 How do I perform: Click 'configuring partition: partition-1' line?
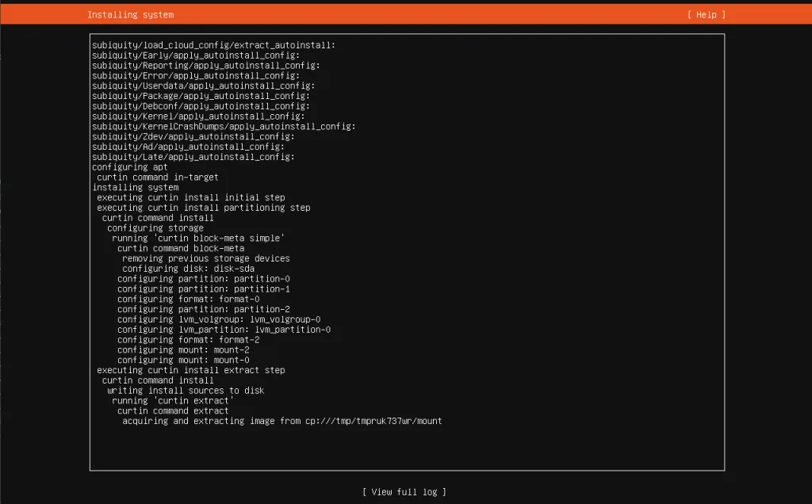point(204,288)
